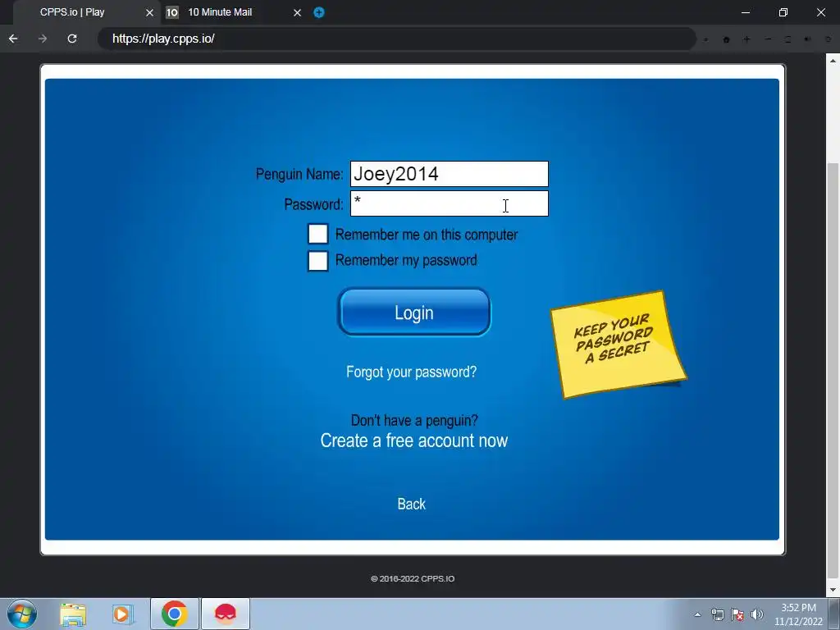The height and width of the screenshot is (630, 840).
Task: Tick Remember me on this computer
Action: point(317,234)
